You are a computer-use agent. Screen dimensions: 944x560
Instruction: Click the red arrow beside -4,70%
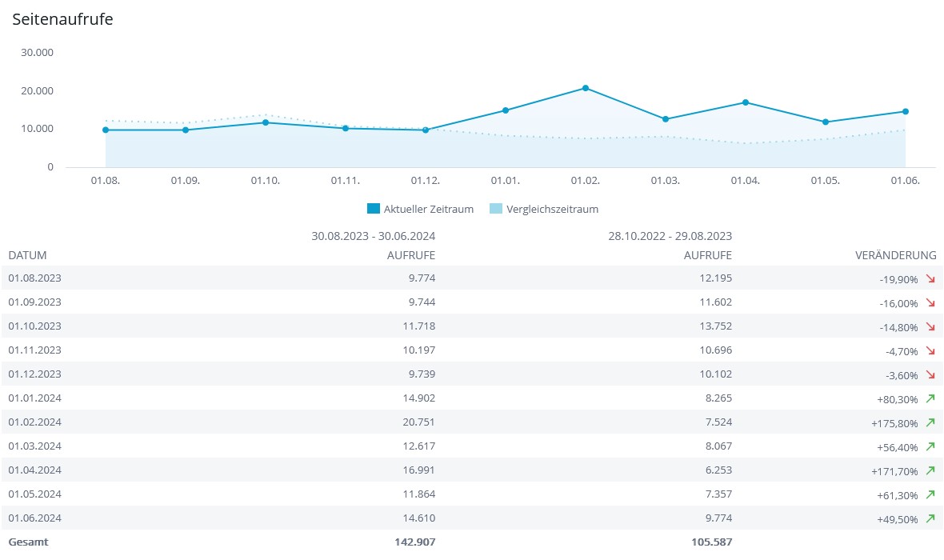[x=930, y=350]
